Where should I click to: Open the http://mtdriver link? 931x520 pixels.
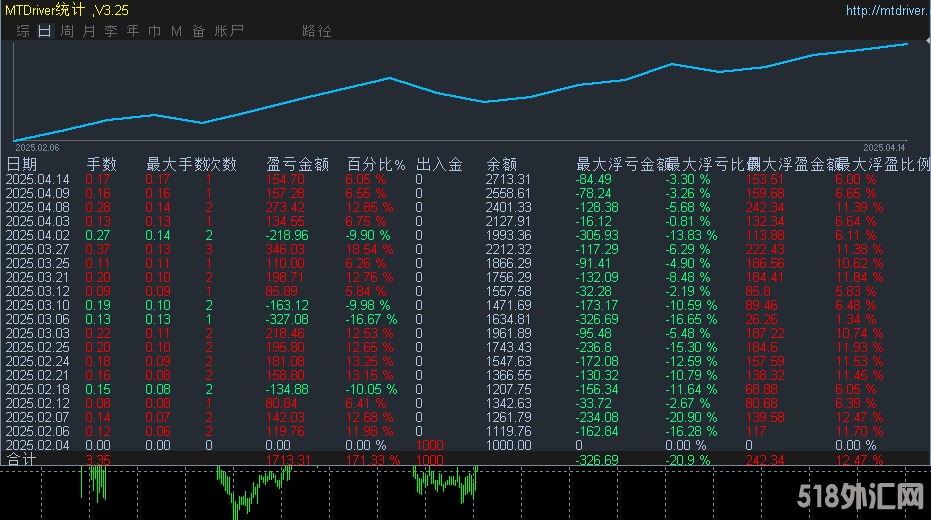point(887,11)
